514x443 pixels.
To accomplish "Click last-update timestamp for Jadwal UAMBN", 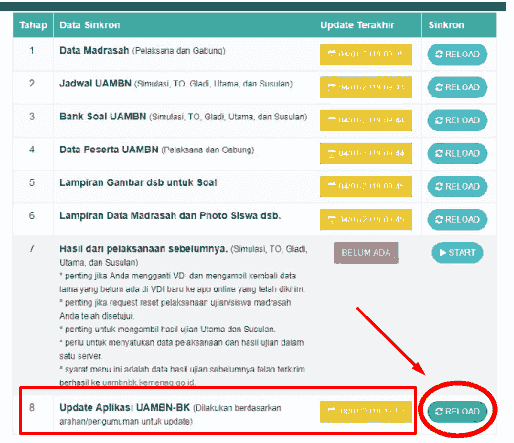I will pos(366,87).
